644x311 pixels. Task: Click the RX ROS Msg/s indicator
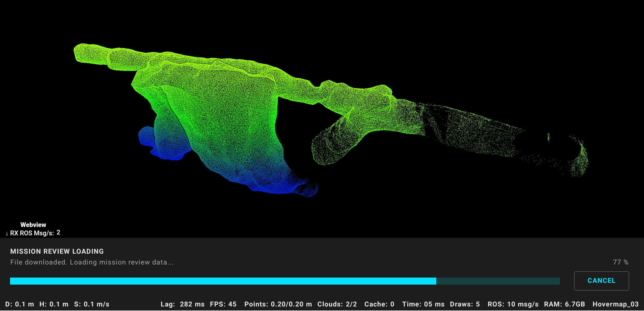point(33,233)
